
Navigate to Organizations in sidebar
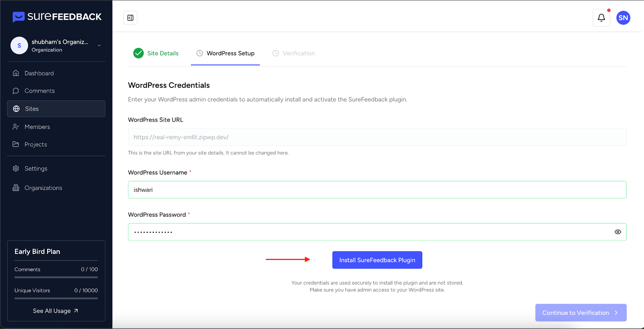tap(43, 188)
